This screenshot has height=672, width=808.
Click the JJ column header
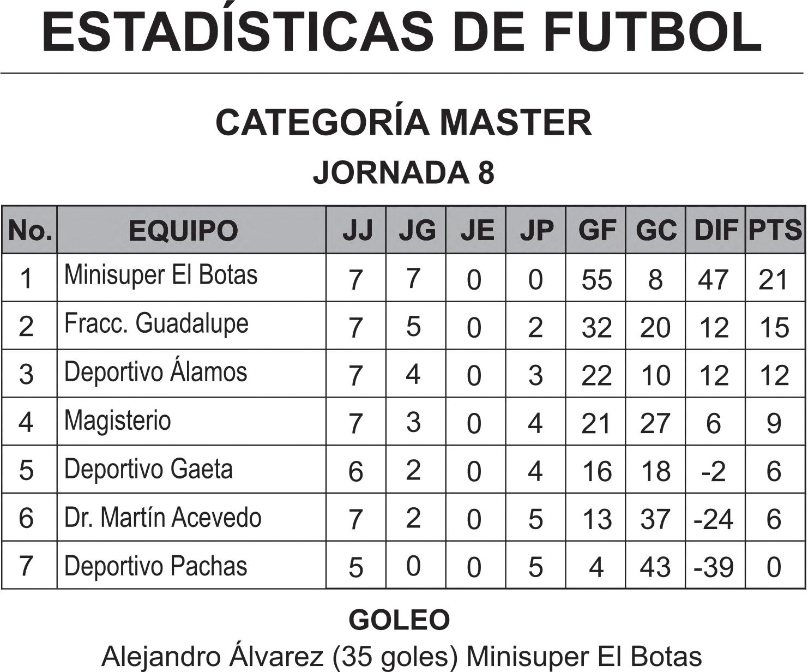tap(357, 231)
